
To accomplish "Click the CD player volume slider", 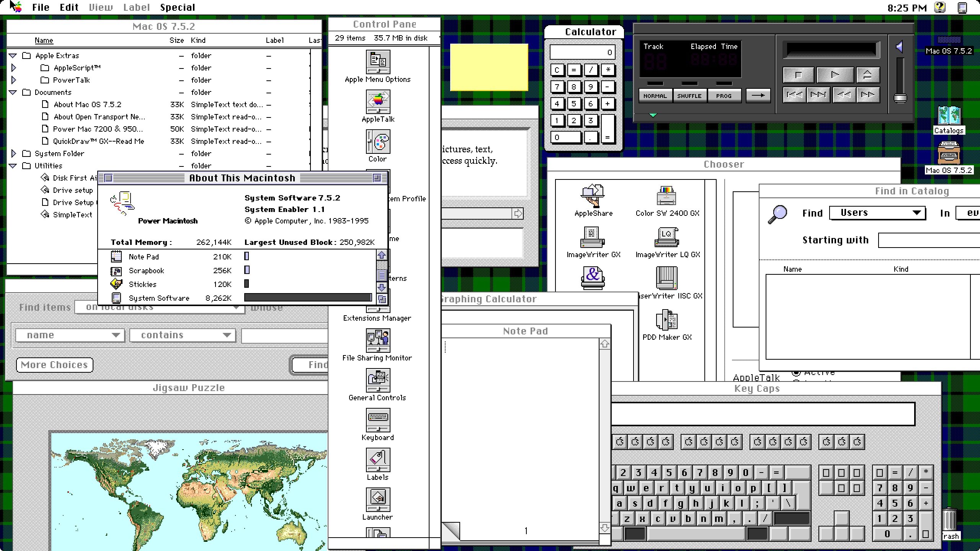I will 900,98.
